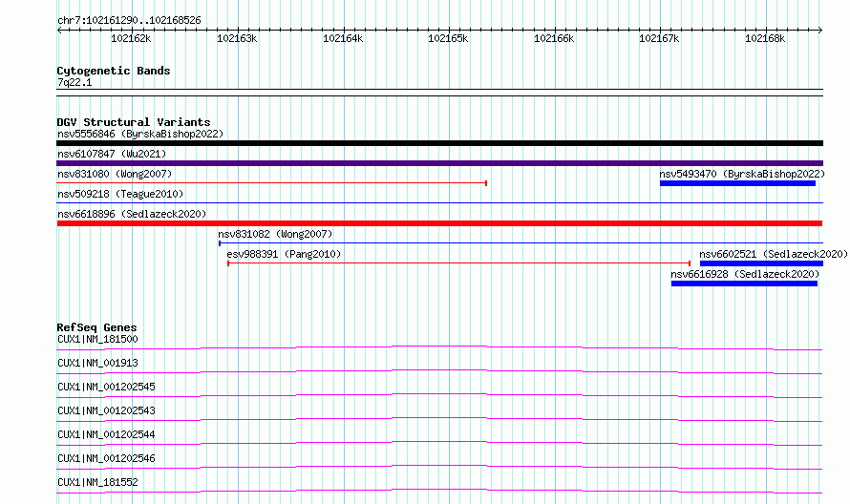Select variant label esv988391 (Pang2010)
This screenshot has width=850, height=504.
(284, 254)
